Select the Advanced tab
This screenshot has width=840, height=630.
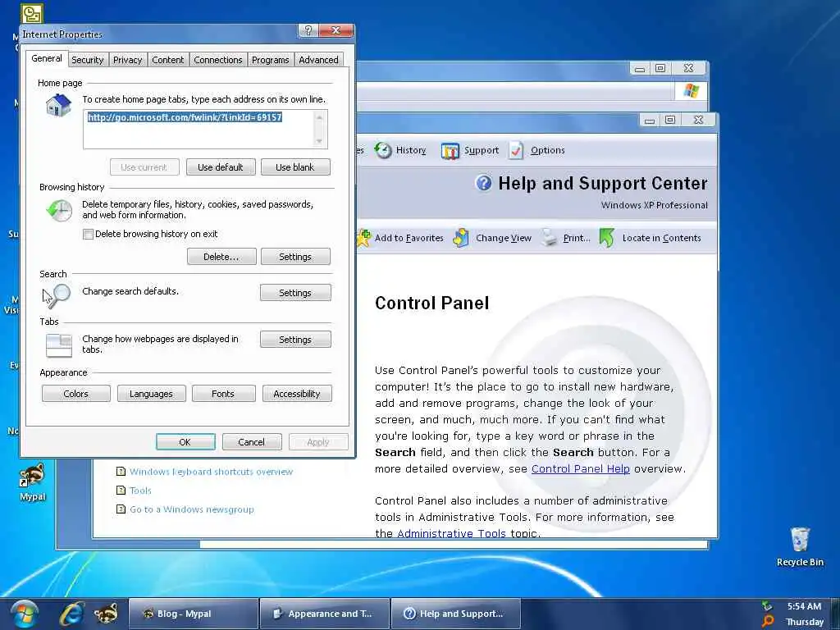pyautogui.click(x=319, y=60)
